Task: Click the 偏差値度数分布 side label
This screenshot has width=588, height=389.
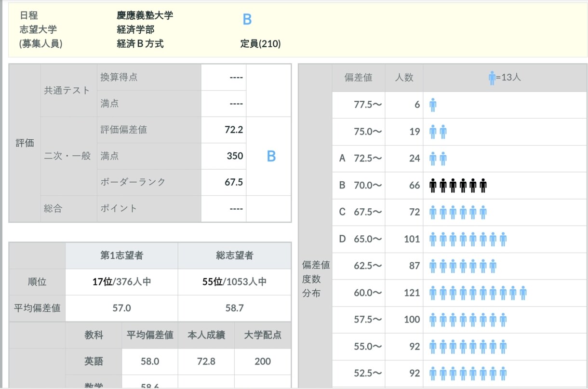Action: tap(316, 279)
